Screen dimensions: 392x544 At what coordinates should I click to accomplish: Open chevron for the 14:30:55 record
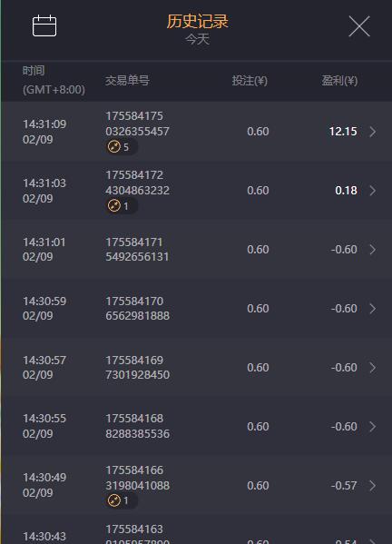[x=373, y=426]
